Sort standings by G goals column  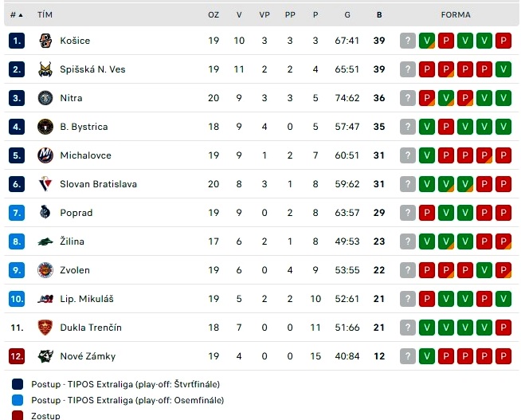point(347,15)
